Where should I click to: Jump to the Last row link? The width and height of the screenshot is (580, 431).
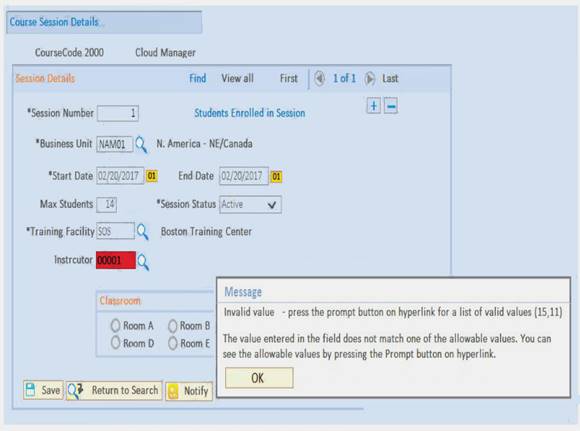[x=390, y=78]
